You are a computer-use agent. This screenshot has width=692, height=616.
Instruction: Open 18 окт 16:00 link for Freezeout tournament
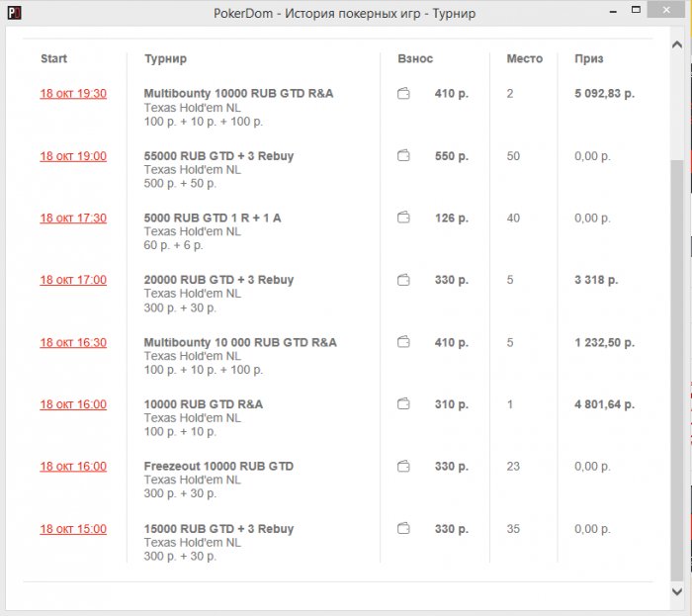tap(73, 467)
